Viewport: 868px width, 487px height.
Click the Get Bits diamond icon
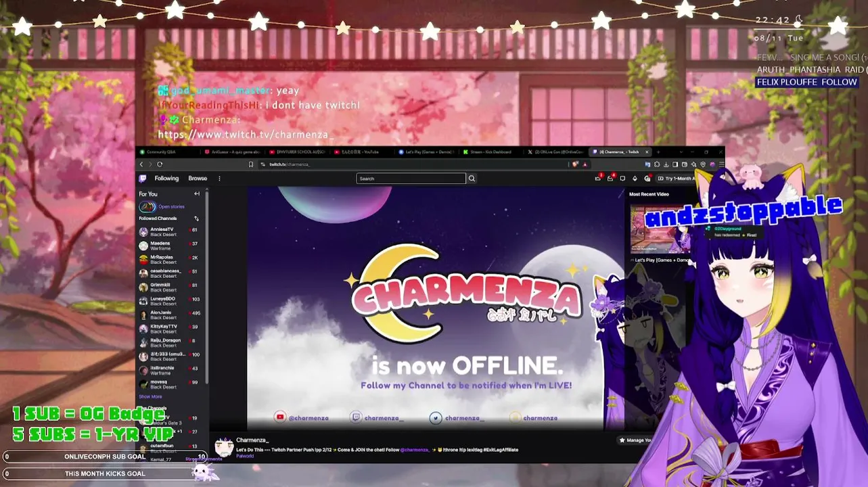pos(635,179)
